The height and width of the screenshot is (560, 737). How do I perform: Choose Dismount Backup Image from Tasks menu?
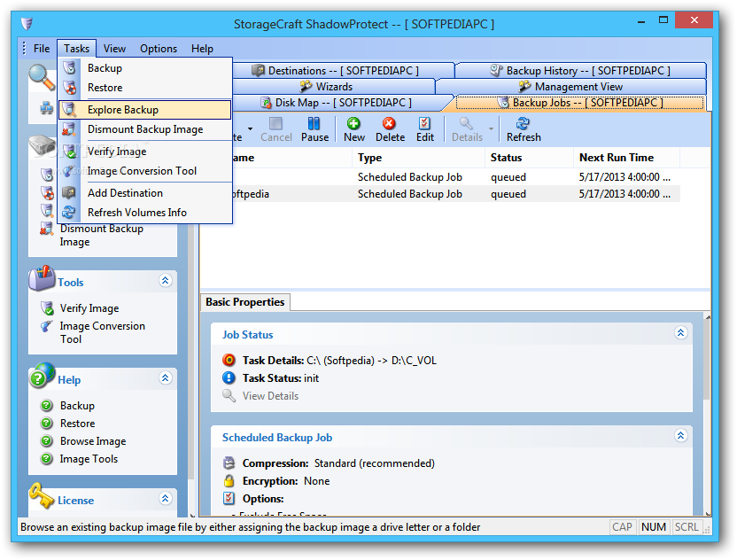click(145, 129)
